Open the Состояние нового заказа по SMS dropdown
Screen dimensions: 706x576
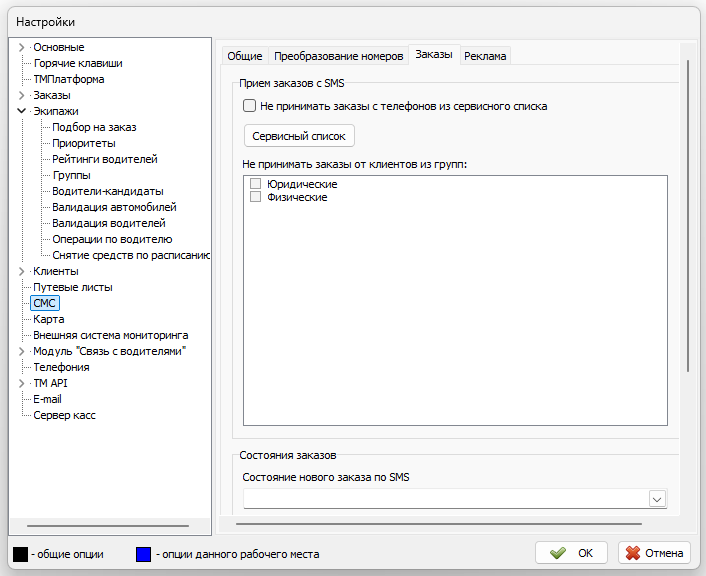657,499
